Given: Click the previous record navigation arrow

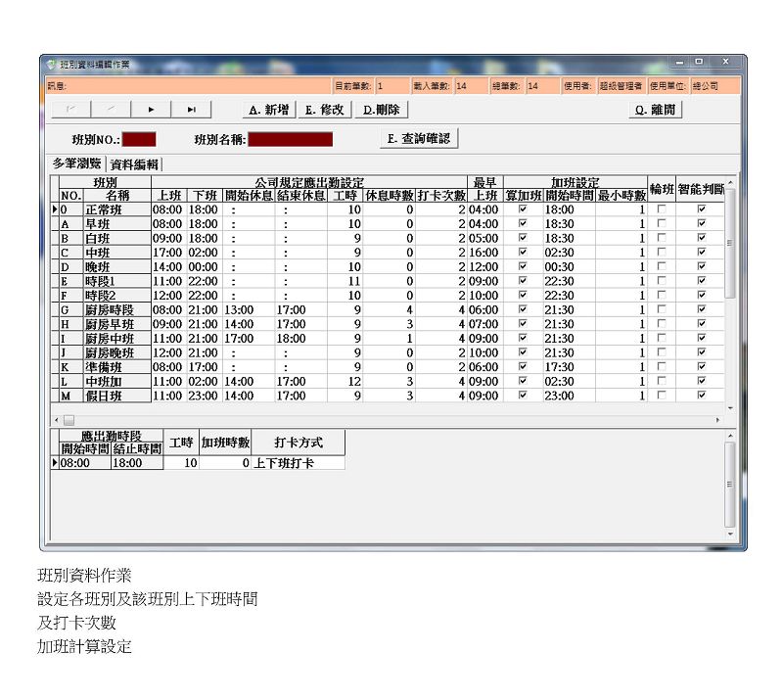Looking at the screenshot, I should (111, 110).
